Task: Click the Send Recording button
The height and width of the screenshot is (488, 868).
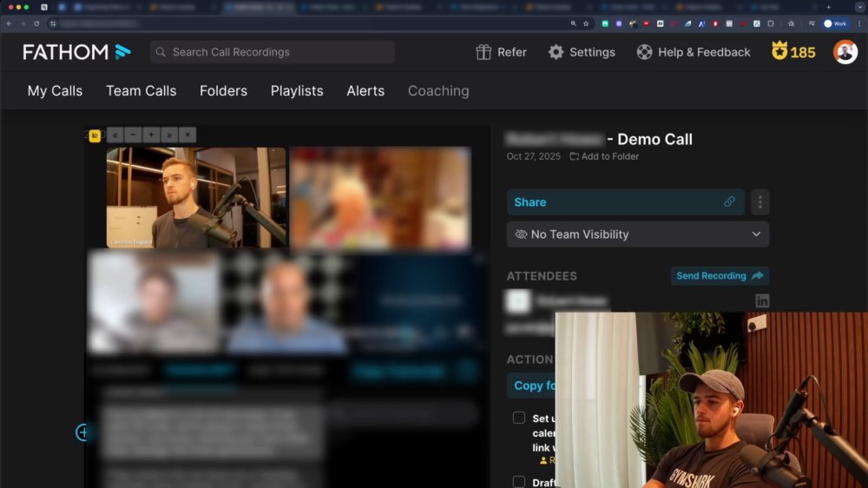Action: [x=720, y=276]
